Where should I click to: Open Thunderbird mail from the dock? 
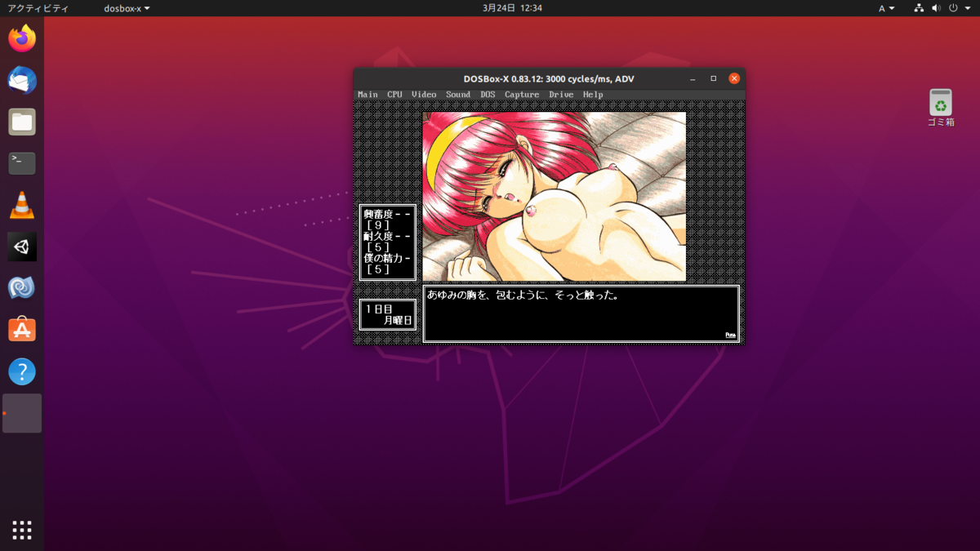22,80
